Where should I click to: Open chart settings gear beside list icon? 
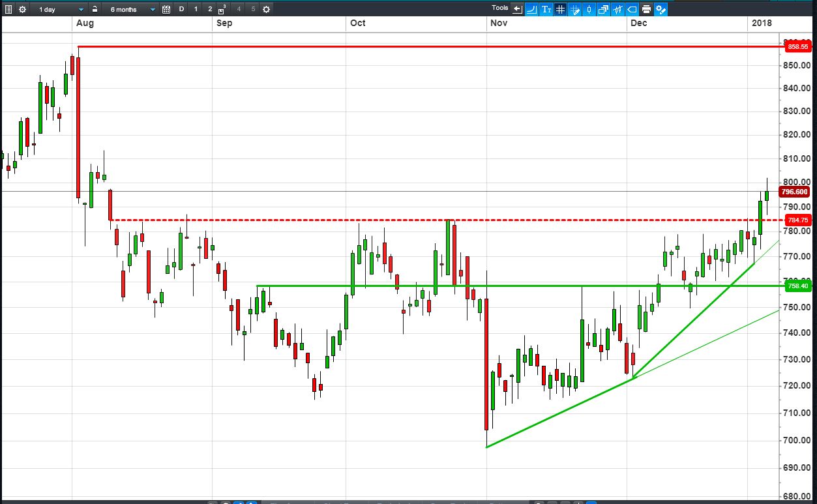coord(22,9)
